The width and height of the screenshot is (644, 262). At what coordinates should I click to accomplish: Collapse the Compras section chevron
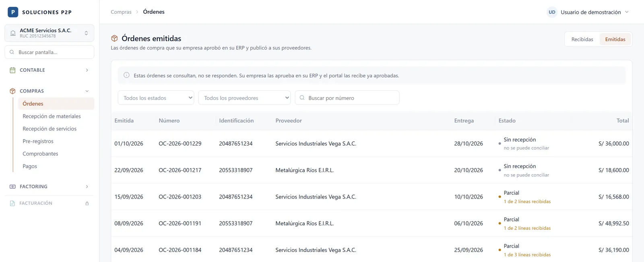point(87,91)
